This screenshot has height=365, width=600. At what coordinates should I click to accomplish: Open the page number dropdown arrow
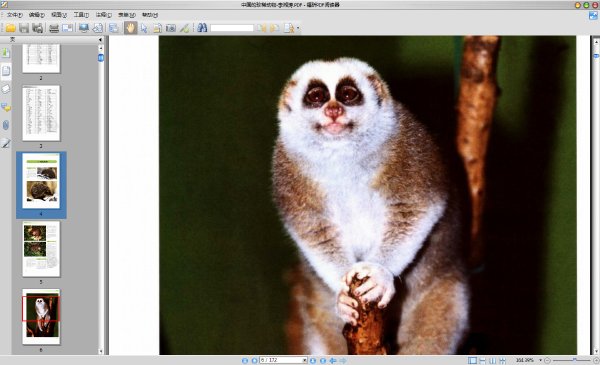pos(305,360)
